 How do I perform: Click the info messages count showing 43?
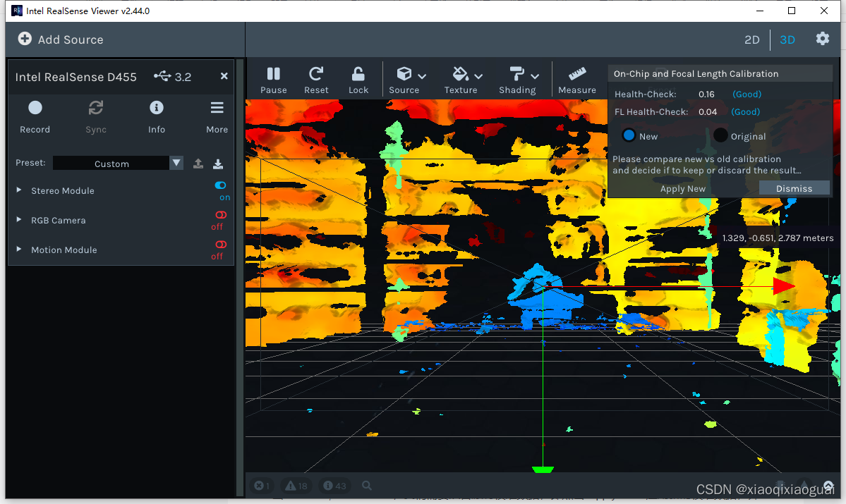(334, 486)
